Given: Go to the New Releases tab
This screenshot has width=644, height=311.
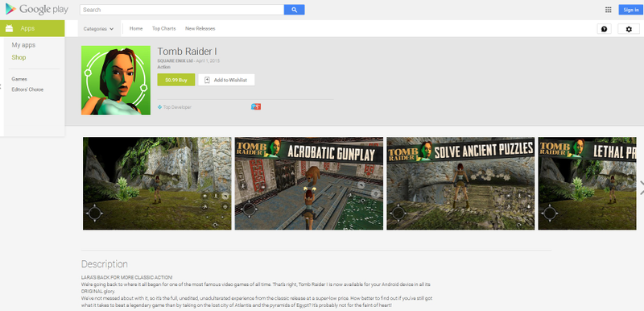Looking at the screenshot, I should (x=200, y=29).
